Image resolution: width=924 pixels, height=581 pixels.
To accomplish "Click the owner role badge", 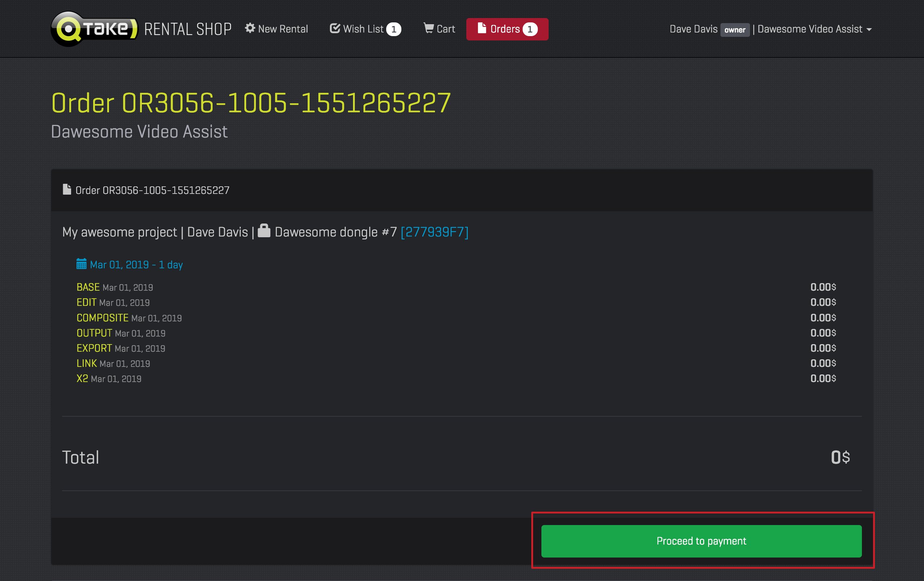I will point(735,30).
